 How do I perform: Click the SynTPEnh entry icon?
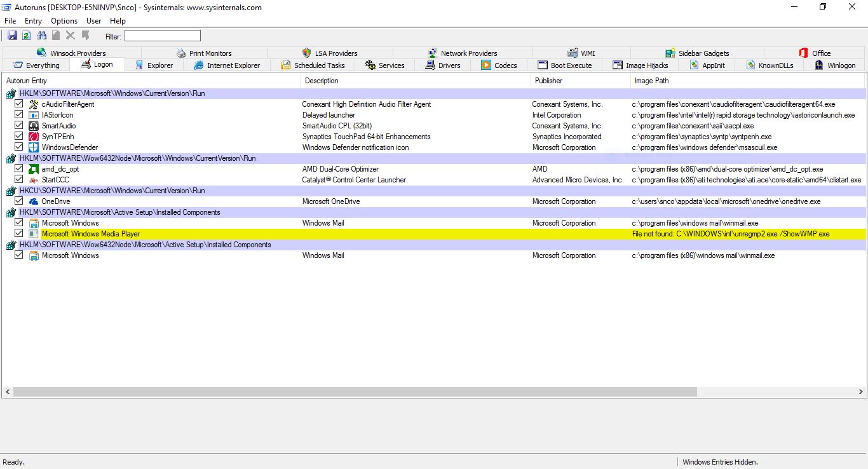click(x=34, y=137)
